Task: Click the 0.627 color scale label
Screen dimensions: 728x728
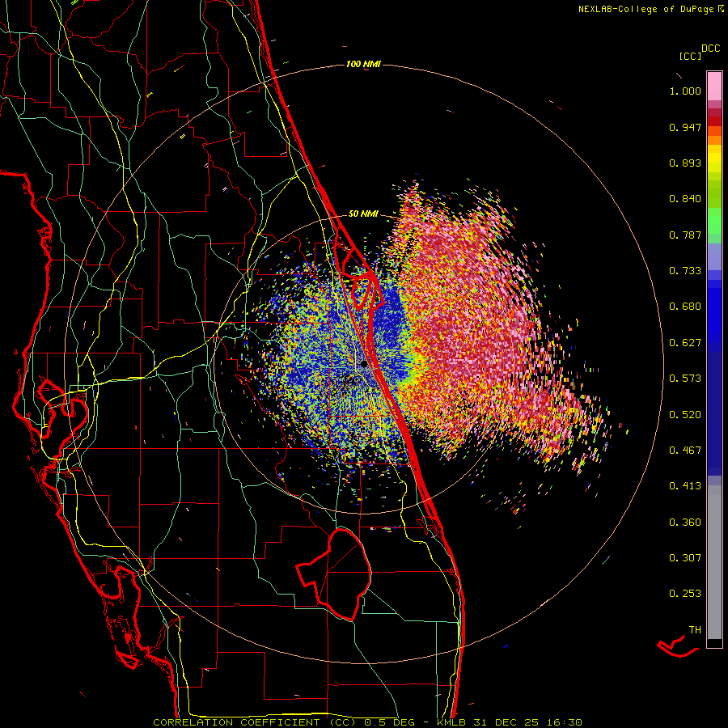Action: point(685,343)
